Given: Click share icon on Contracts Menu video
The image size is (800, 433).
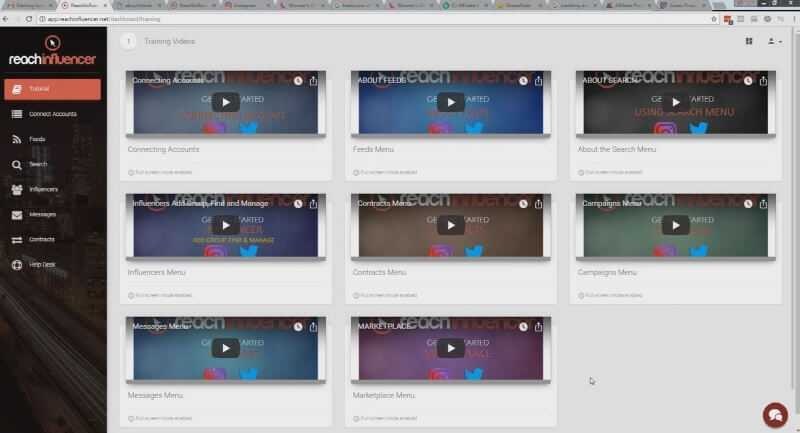Looking at the screenshot, I should [x=538, y=203].
